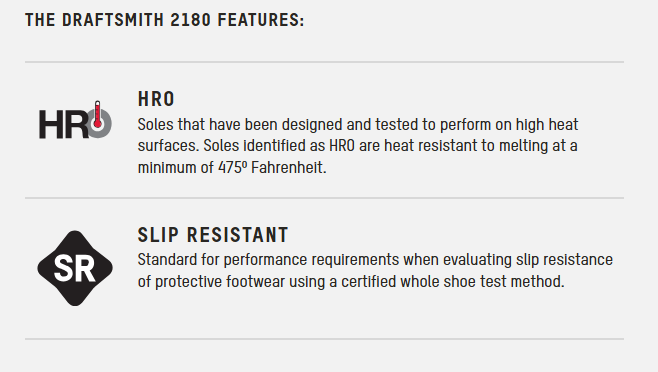658x372 pixels.
Task: Click divider between HRO and Slip Resistant
Action: (324, 198)
